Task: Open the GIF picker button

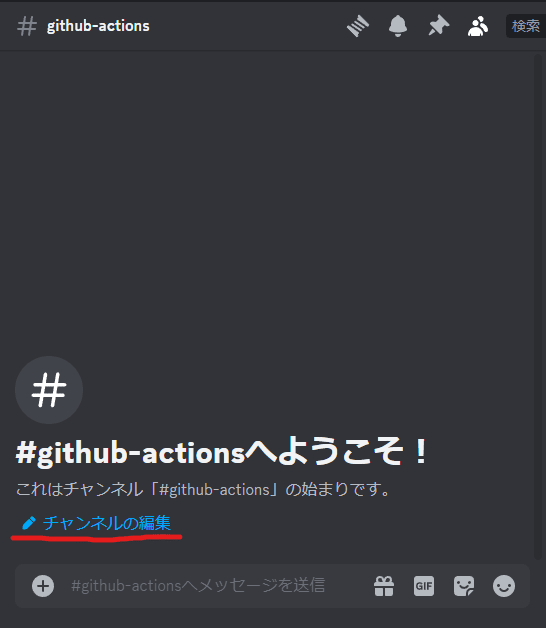Action: coord(424,586)
